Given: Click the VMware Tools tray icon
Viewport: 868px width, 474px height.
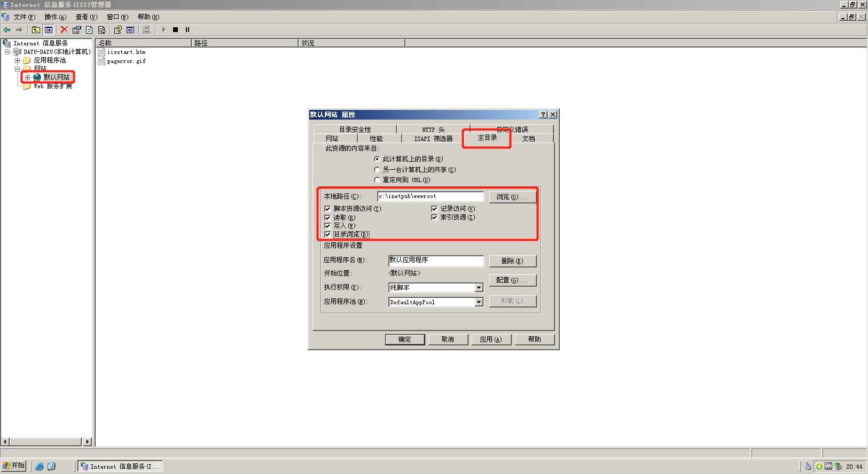Looking at the screenshot, I should click(x=828, y=466).
